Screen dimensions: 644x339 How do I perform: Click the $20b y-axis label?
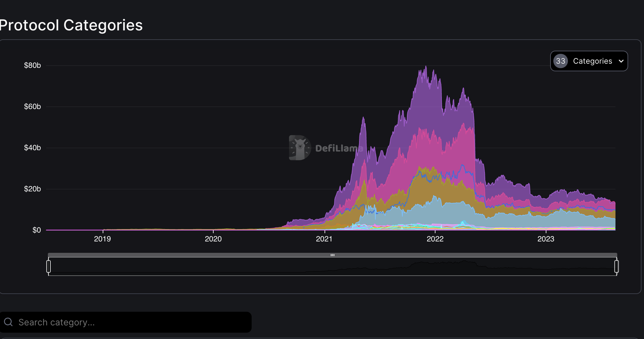click(x=32, y=189)
